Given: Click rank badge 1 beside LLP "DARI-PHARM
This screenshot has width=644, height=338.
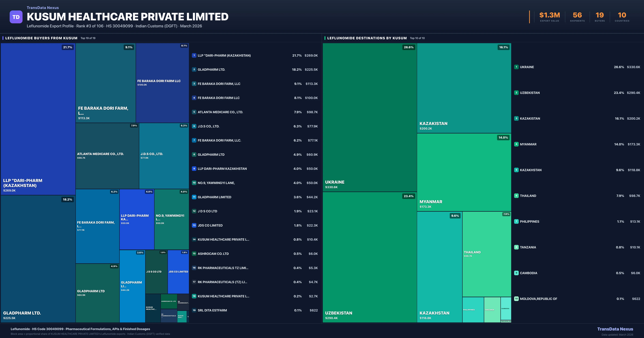Looking at the screenshot, I should pos(194,55).
